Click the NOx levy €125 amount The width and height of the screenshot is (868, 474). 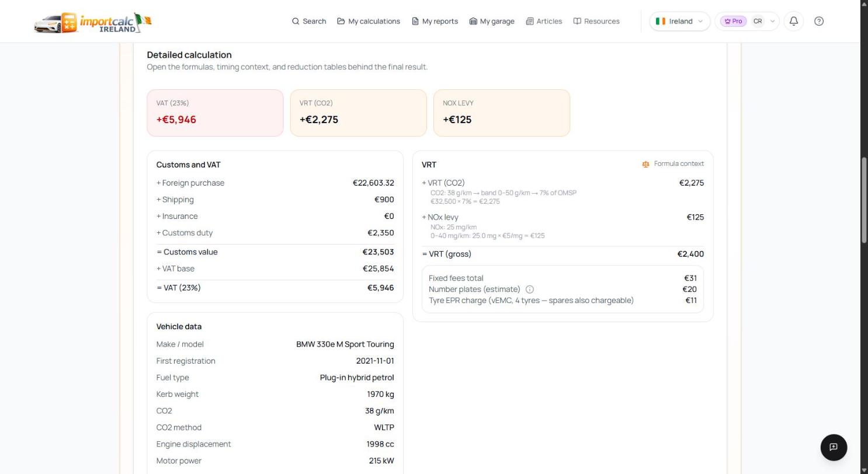click(x=695, y=217)
